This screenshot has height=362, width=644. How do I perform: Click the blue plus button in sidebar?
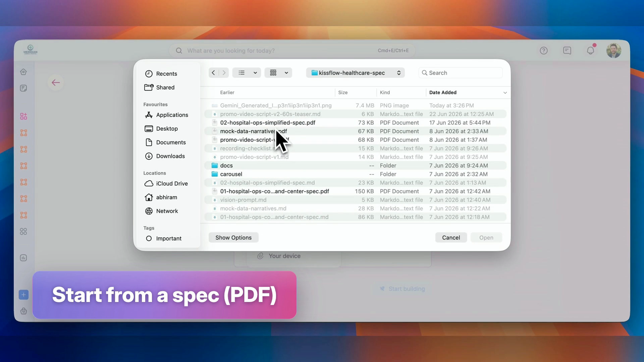click(x=23, y=295)
